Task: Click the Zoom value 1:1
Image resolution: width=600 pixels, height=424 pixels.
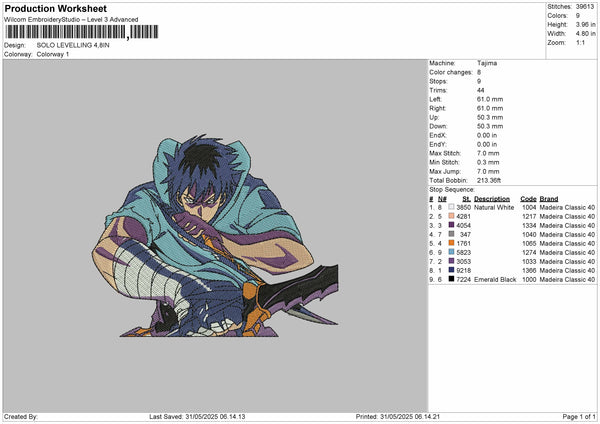Action: click(x=580, y=43)
